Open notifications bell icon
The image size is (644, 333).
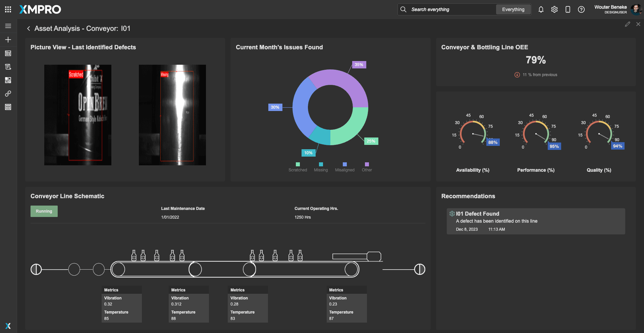coord(541,9)
